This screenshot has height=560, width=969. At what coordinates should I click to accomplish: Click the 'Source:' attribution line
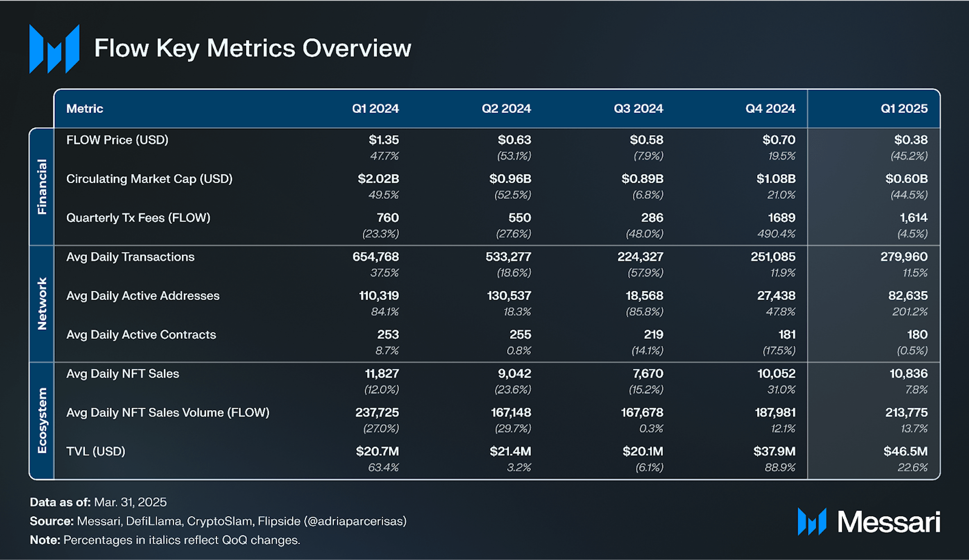(x=218, y=522)
